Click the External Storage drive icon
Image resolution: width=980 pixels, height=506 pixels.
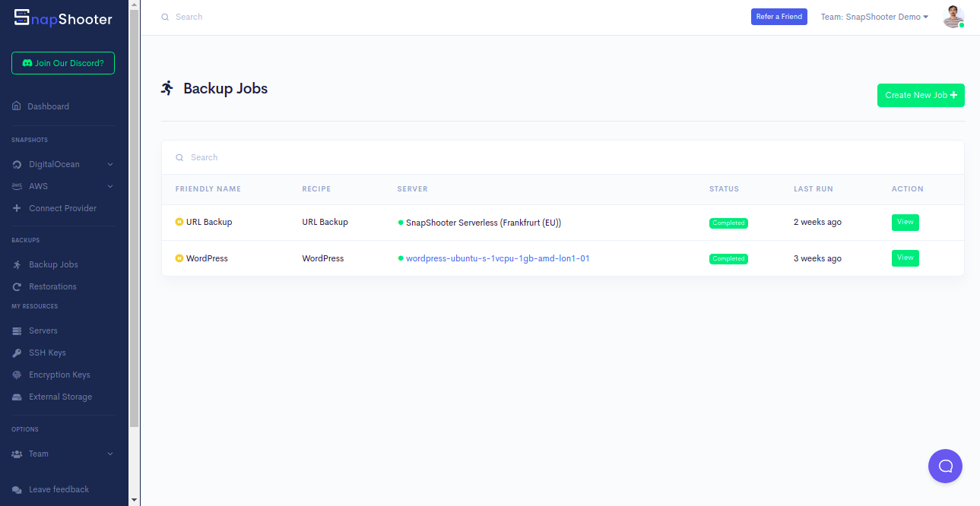(17, 397)
